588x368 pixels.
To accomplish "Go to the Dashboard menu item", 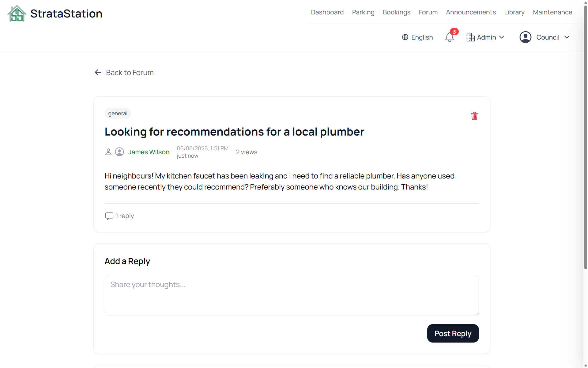I will point(327,12).
